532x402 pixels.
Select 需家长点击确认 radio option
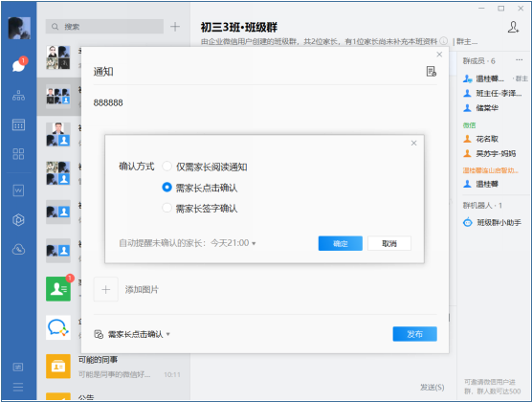166,187
